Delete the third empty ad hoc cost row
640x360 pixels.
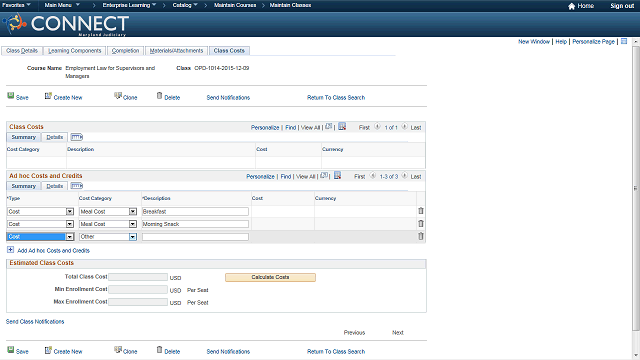pos(421,236)
